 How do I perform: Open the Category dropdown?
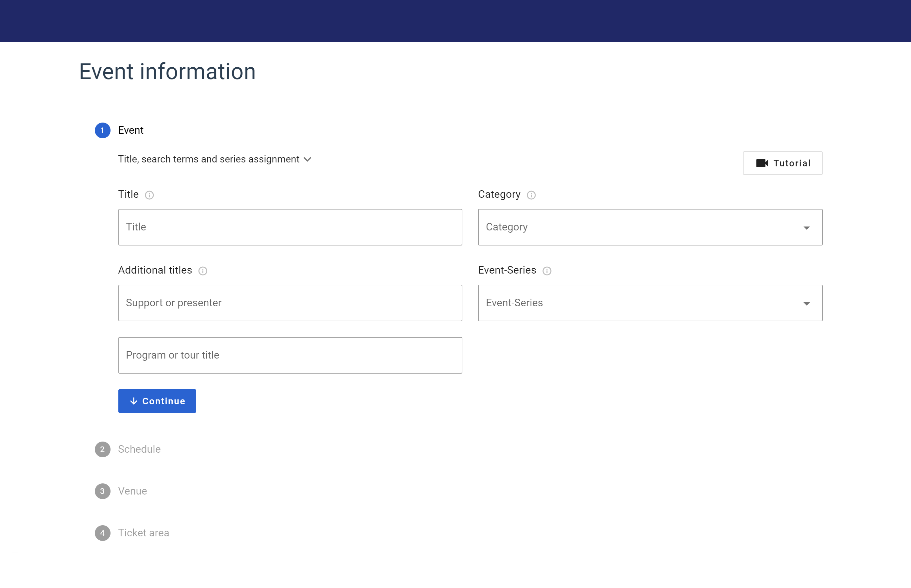[x=650, y=227]
